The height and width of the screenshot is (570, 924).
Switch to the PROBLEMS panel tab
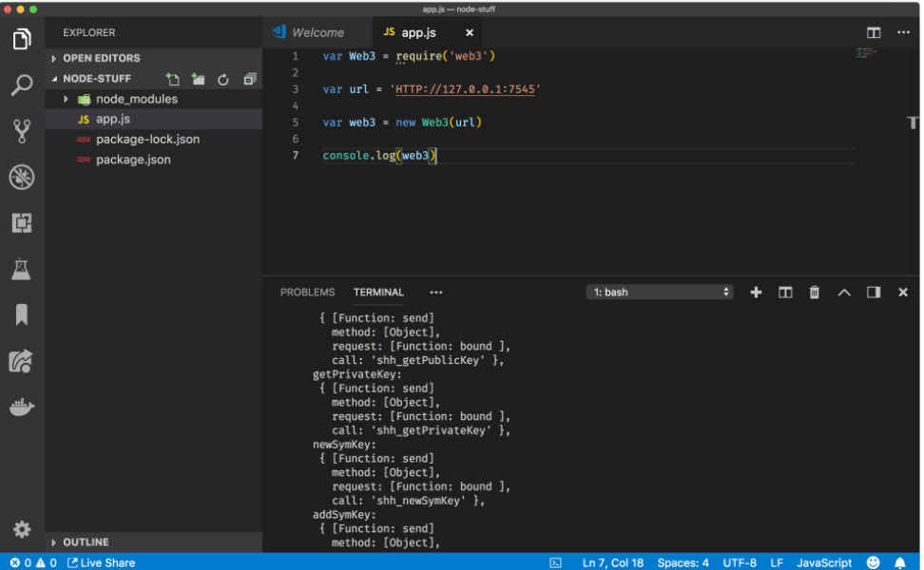307,292
